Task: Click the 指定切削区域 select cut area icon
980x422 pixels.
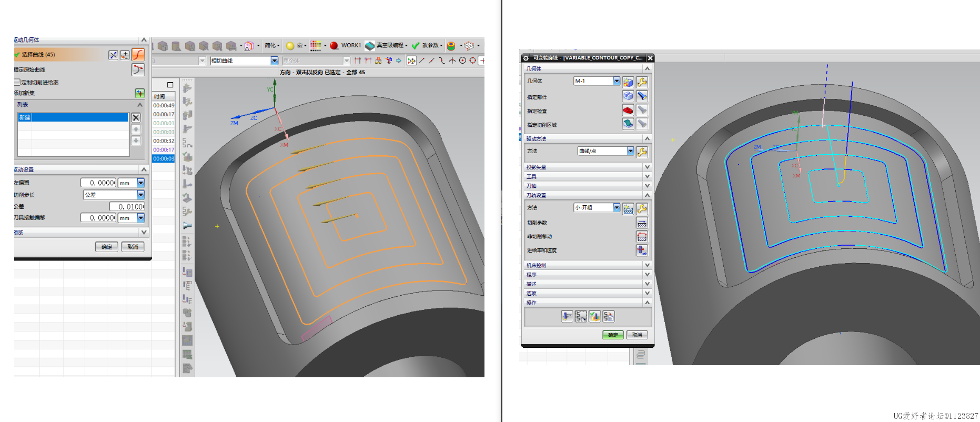Action: (x=628, y=124)
